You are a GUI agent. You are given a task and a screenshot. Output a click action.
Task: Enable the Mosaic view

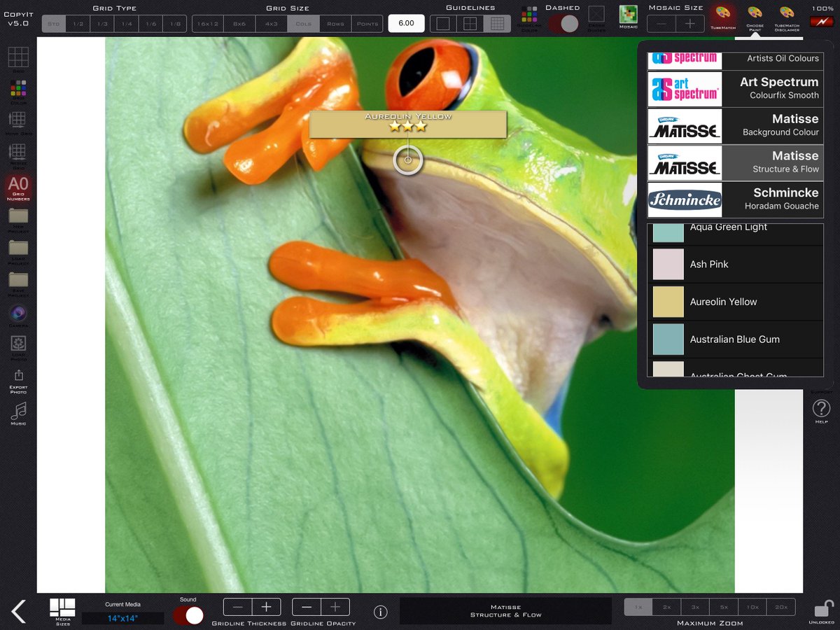click(x=629, y=14)
